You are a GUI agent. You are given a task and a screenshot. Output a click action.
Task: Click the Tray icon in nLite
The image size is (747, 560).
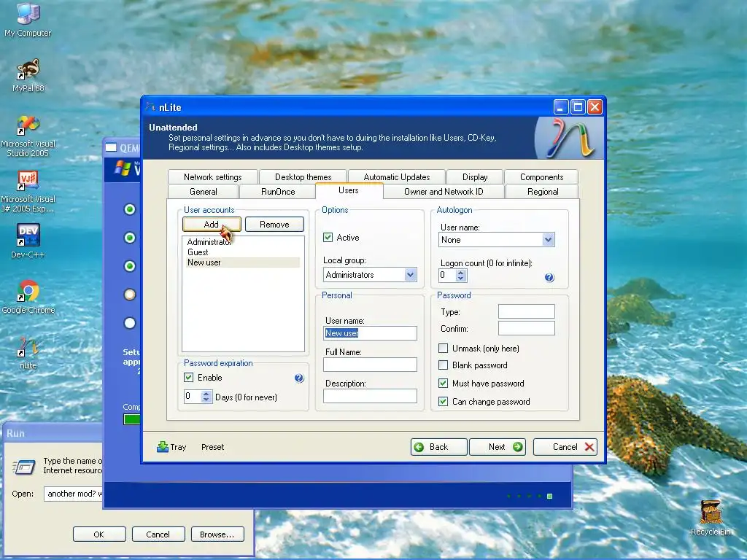click(163, 447)
